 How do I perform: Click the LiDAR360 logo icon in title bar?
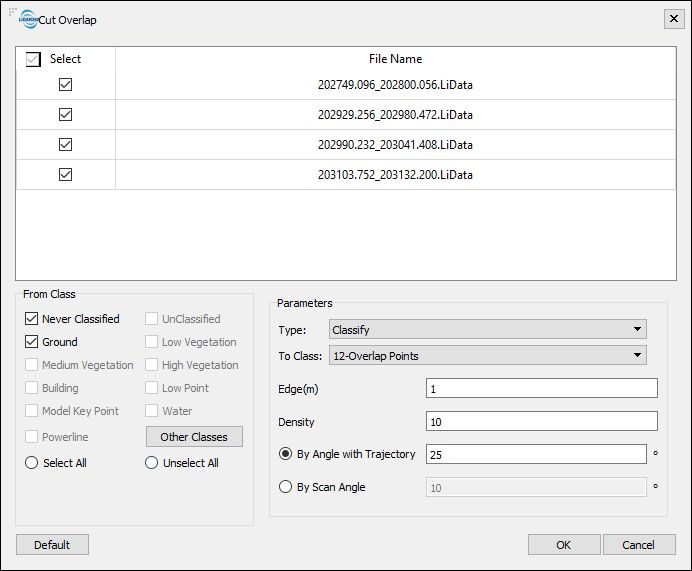[29, 19]
